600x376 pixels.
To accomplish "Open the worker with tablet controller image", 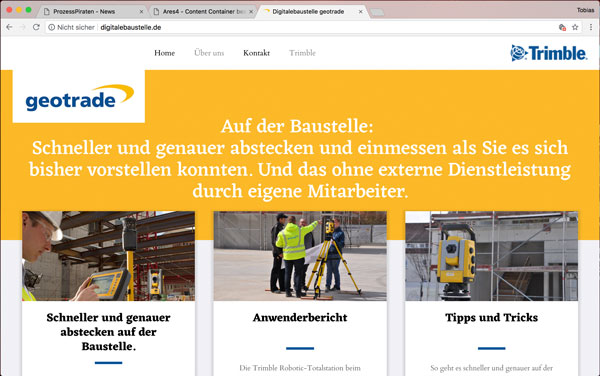I will pos(108,256).
